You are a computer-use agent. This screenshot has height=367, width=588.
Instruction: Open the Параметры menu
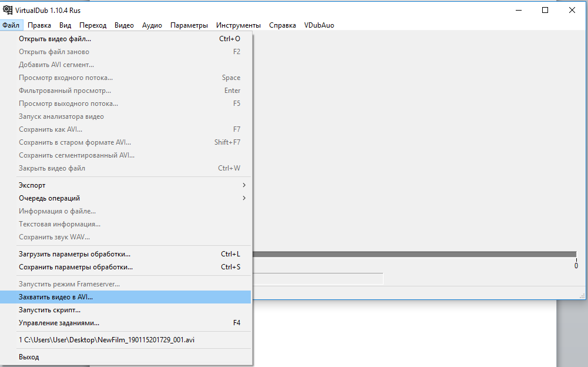(189, 25)
